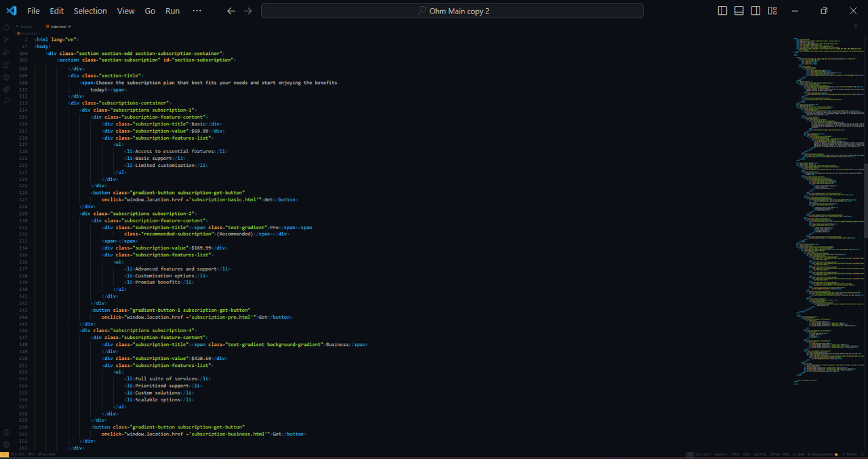This screenshot has height=459, width=868.
Task: Open the Explorer view in activity bar
Action: point(6,28)
